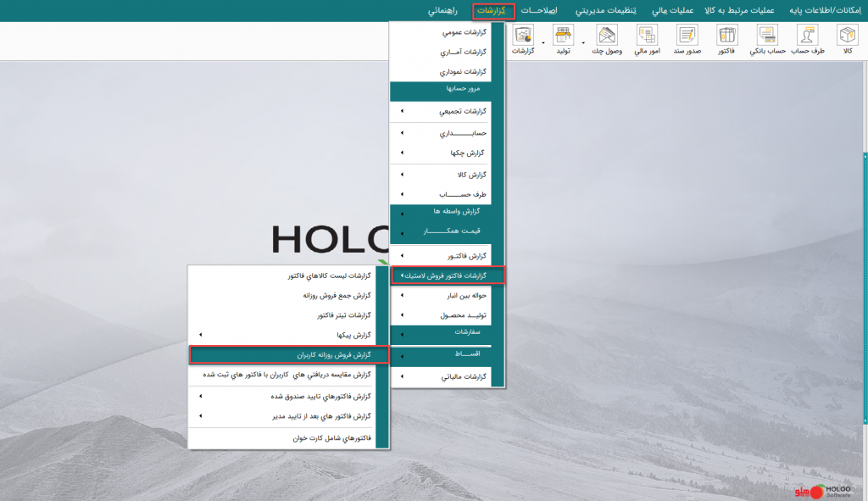Open the اصلاحات menu
The width and height of the screenshot is (868, 501).
538,10
